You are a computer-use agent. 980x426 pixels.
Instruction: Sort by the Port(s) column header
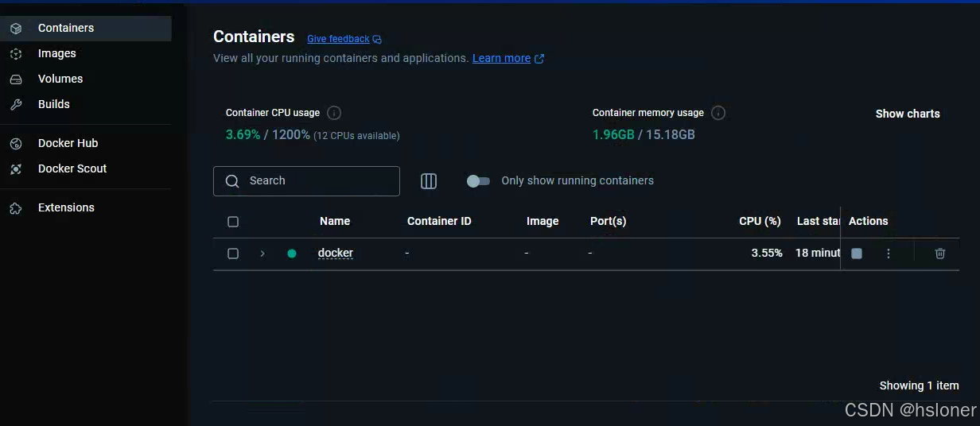609,221
